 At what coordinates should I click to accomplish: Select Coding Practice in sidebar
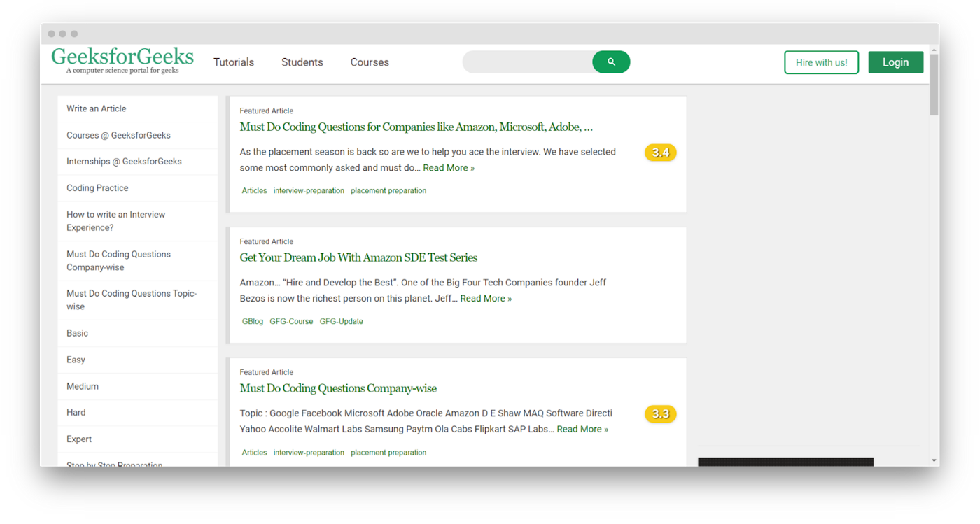97,188
